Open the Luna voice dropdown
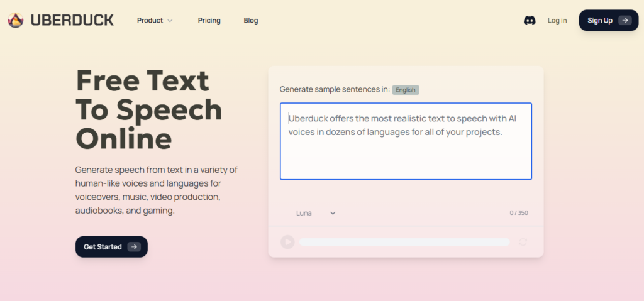This screenshot has width=644, height=301. pyautogui.click(x=316, y=213)
